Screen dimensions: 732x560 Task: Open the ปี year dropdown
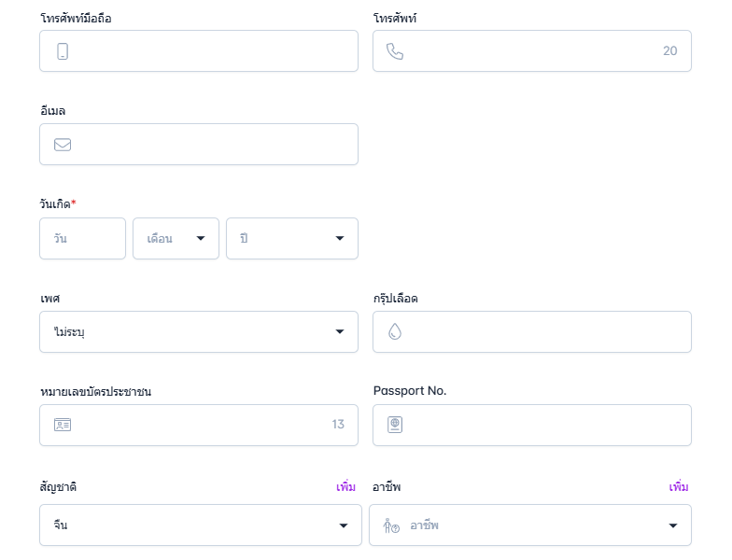tap(291, 238)
